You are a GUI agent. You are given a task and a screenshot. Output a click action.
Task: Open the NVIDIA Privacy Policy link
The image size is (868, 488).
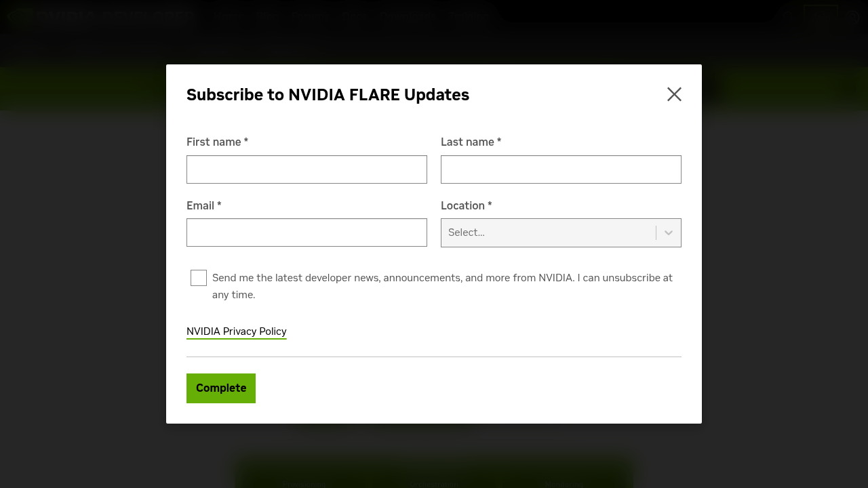click(x=237, y=331)
